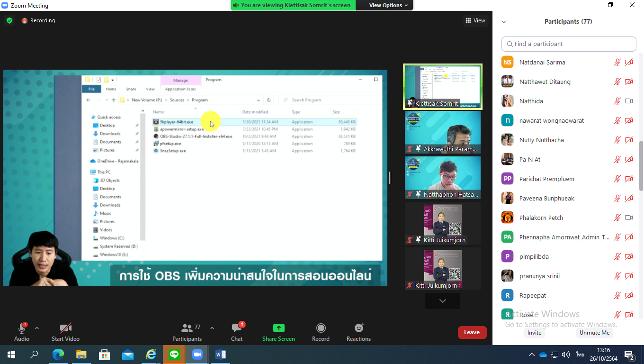This screenshot has height=364, width=644.
Task: Click Rapeepat's muted microphone icon
Action: [617, 295]
